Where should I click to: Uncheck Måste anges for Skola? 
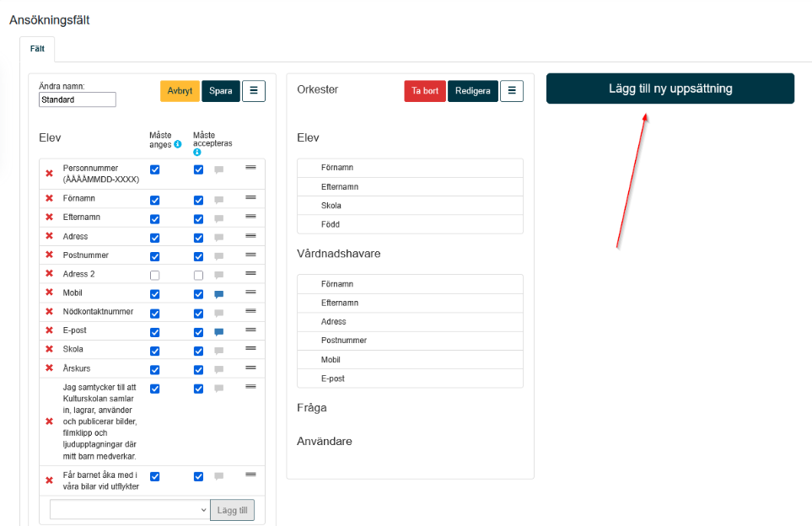[155, 351]
